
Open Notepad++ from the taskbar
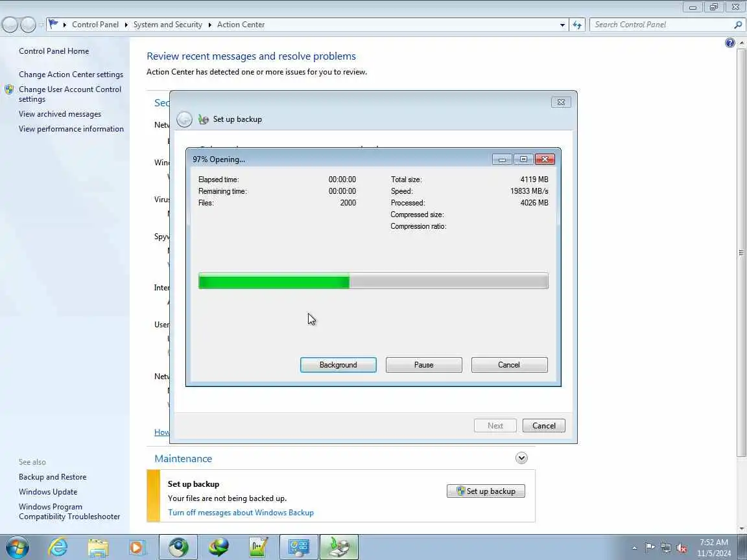(259, 547)
